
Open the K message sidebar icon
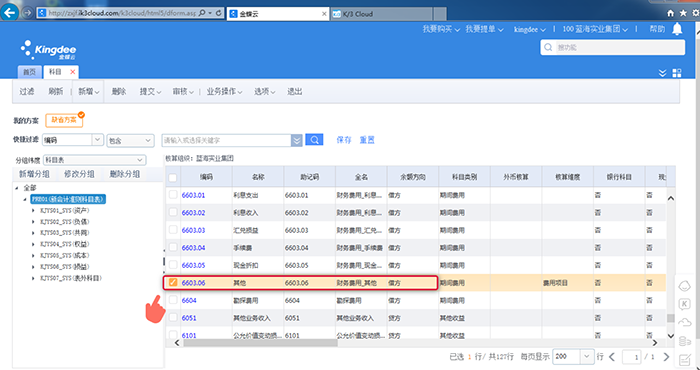tap(684, 304)
